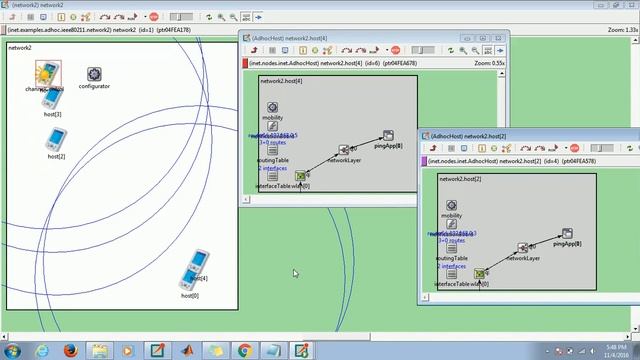Open MATLAB from the taskbar
640x360 pixels.
pyautogui.click(x=187, y=351)
